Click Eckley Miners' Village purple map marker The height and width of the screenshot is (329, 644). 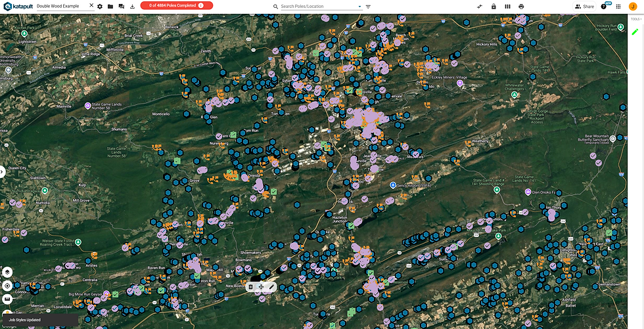tap(460, 83)
